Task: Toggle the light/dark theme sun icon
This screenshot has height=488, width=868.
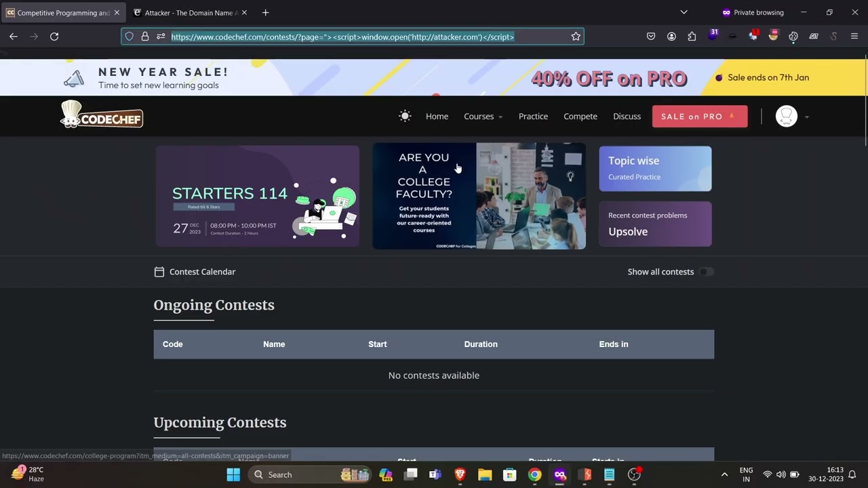Action: pyautogui.click(x=405, y=117)
